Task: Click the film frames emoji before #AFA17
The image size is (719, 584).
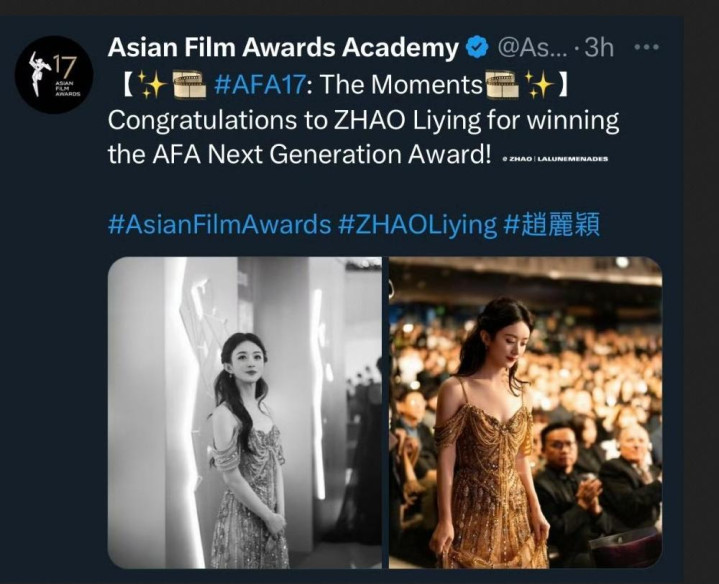Action: (188, 85)
